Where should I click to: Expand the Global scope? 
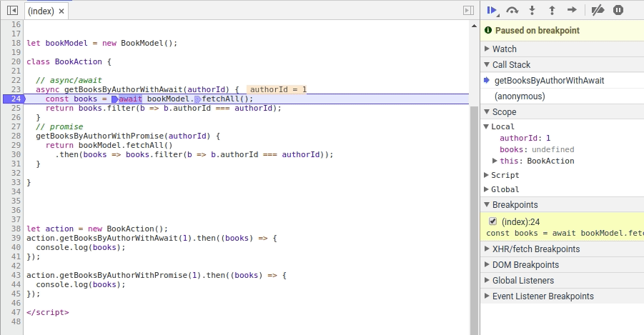click(x=505, y=189)
